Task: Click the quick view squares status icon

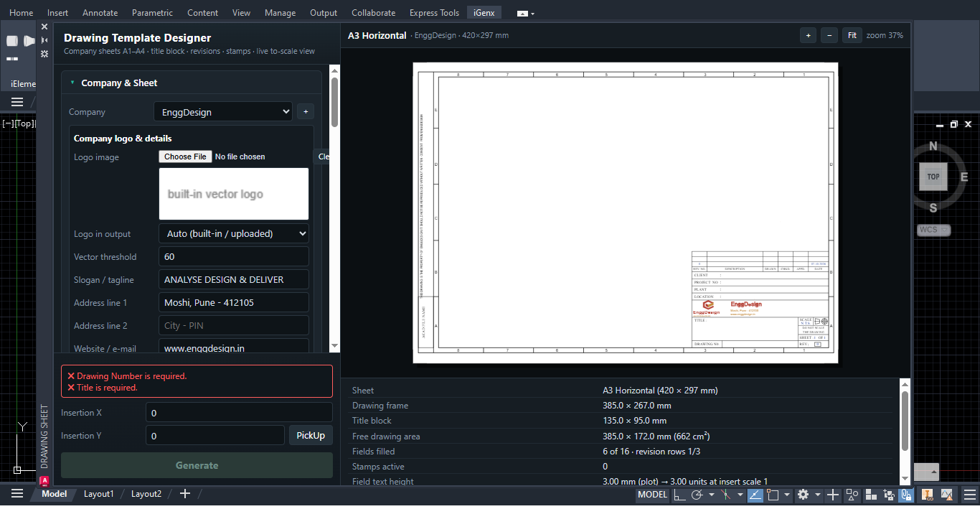Action: point(872,495)
